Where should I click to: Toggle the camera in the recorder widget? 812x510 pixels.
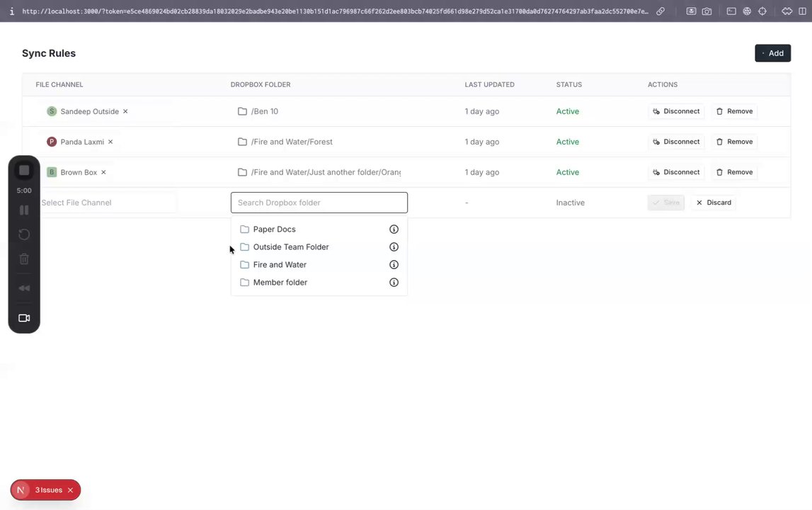pos(24,318)
